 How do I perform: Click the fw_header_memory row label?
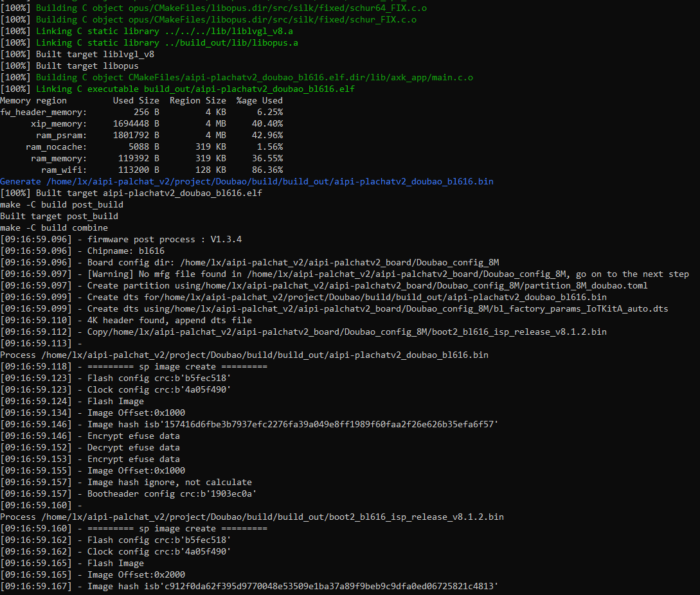pyautogui.click(x=44, y=112)
